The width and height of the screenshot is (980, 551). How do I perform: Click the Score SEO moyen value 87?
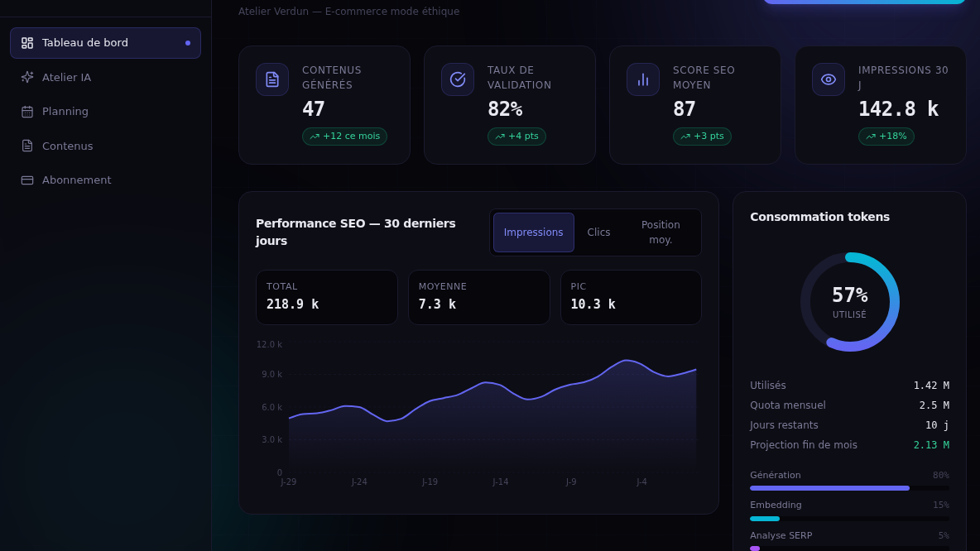click(684, 109)
